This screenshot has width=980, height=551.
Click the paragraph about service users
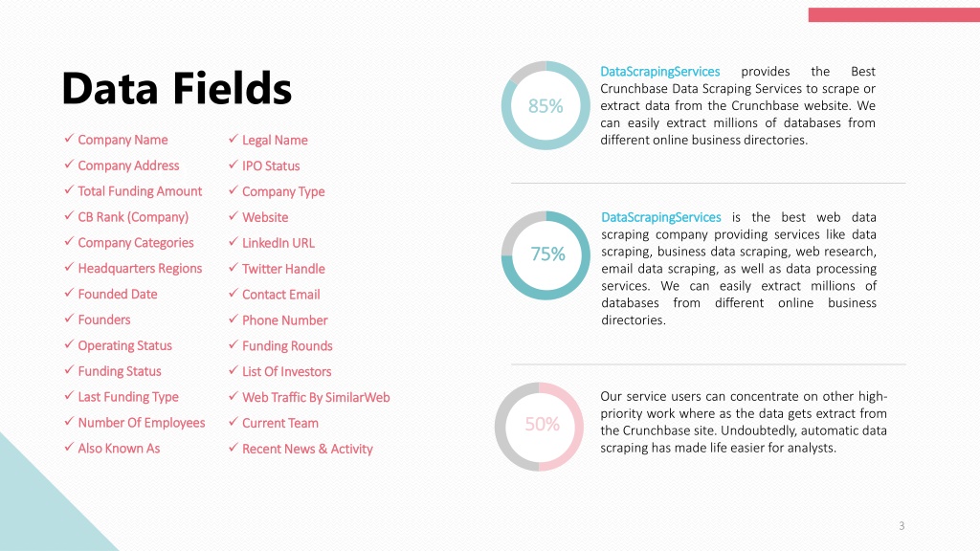click(x=743, y=422)
